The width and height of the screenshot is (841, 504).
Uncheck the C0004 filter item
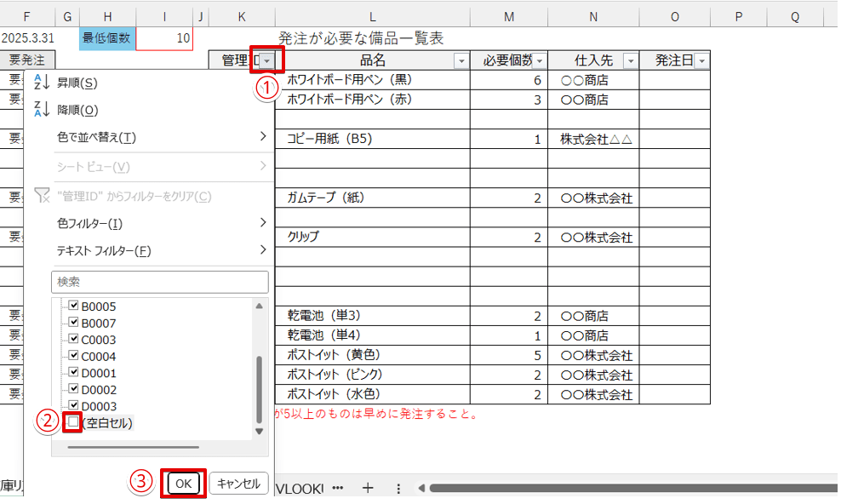click(73, 356)
